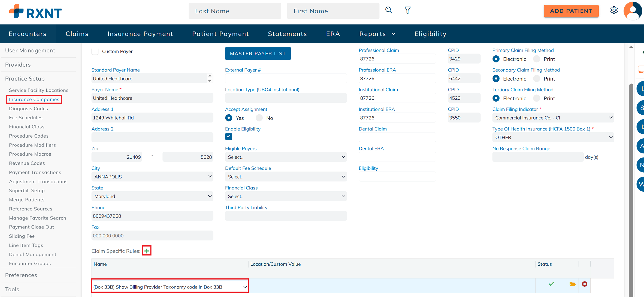Expand the Reports menu

point(377,34)
